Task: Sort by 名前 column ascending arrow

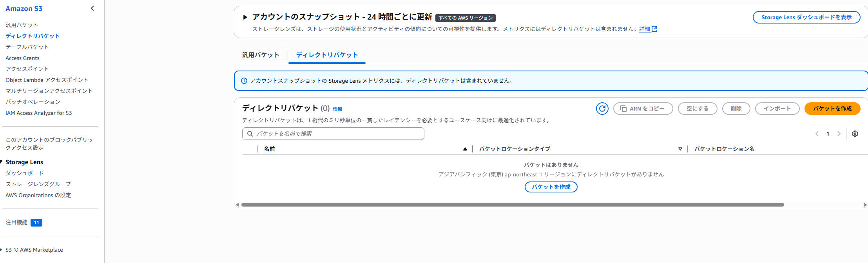Action: (465, 149)
